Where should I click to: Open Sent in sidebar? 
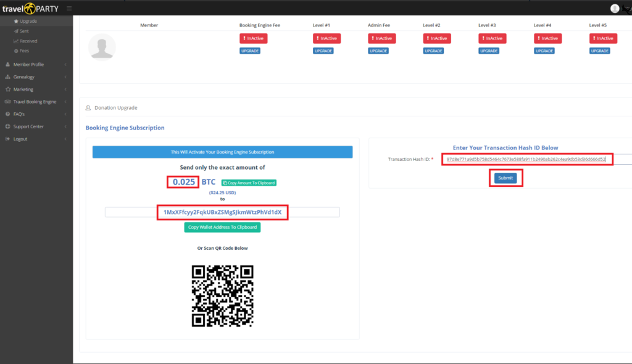point(24,31)
